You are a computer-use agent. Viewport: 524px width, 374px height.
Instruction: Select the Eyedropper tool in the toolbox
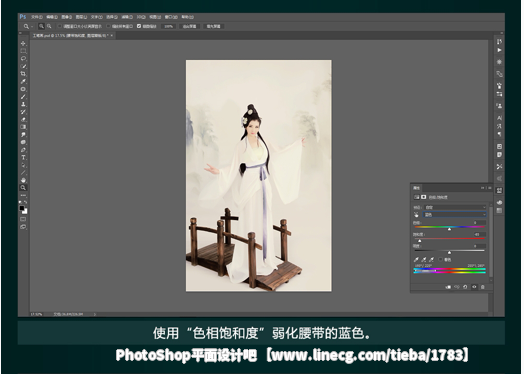point(23,81)
